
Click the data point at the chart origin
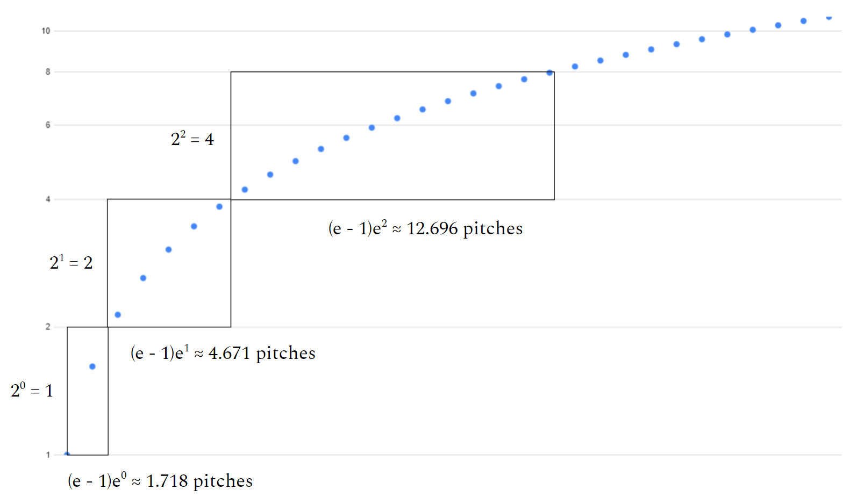67,454
